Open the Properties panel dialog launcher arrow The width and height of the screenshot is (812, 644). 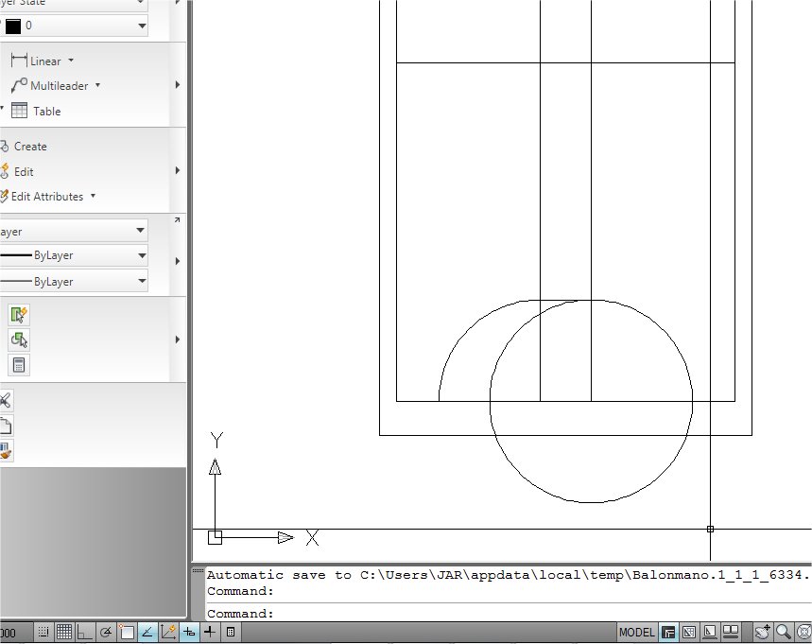point(177,220)
